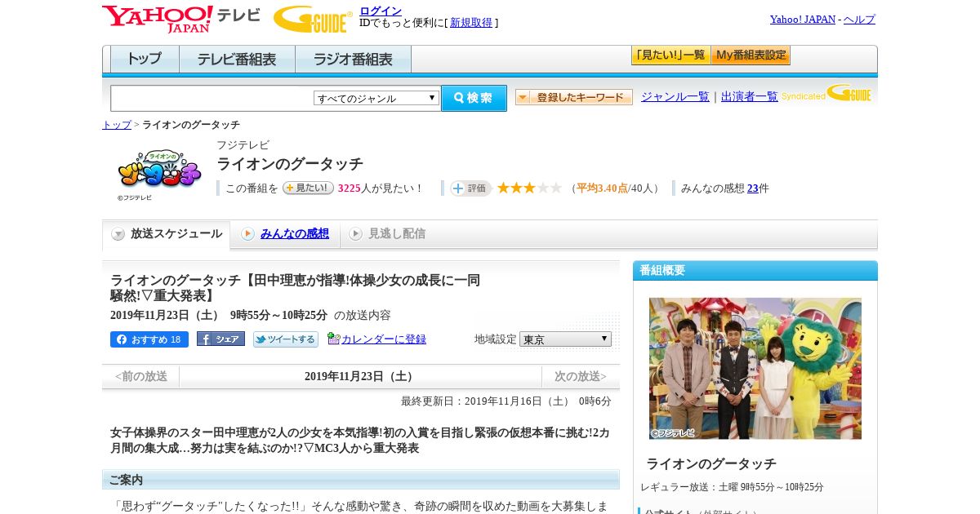
Task: Click the search keyword input field
Action: click(x=212, y=98)
